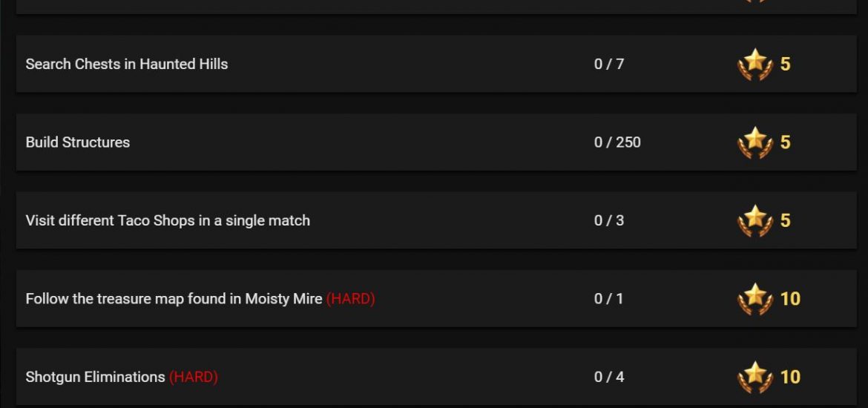
Task: Click the 0 / 1 progress counter
Action: 608,299
